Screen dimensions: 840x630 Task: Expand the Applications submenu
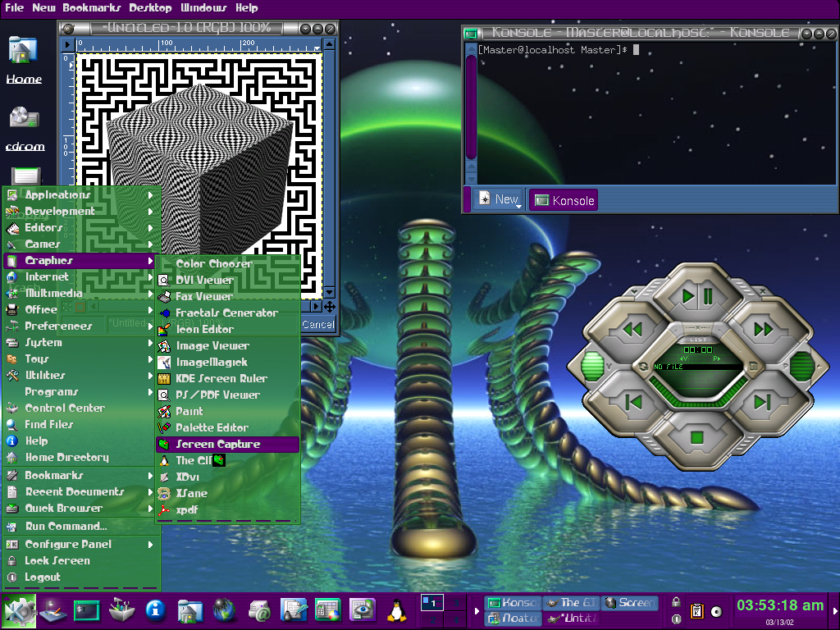[x=80, y=195]
